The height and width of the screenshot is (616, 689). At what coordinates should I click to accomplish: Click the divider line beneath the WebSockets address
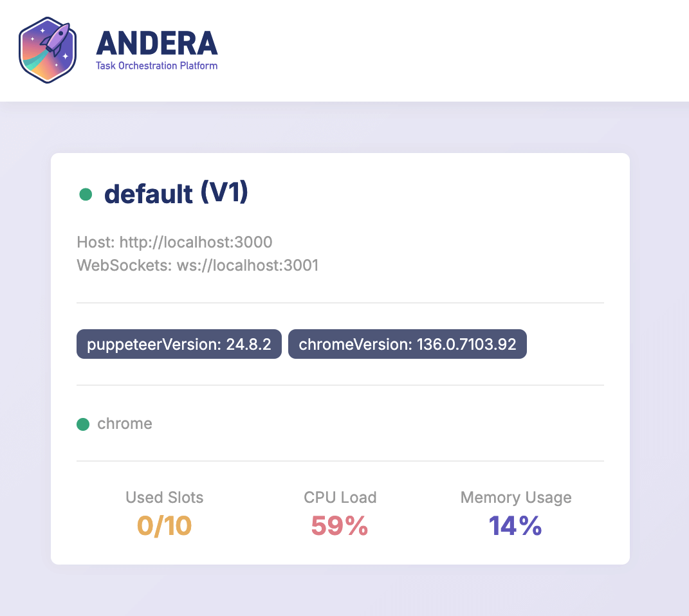[340, 302]
